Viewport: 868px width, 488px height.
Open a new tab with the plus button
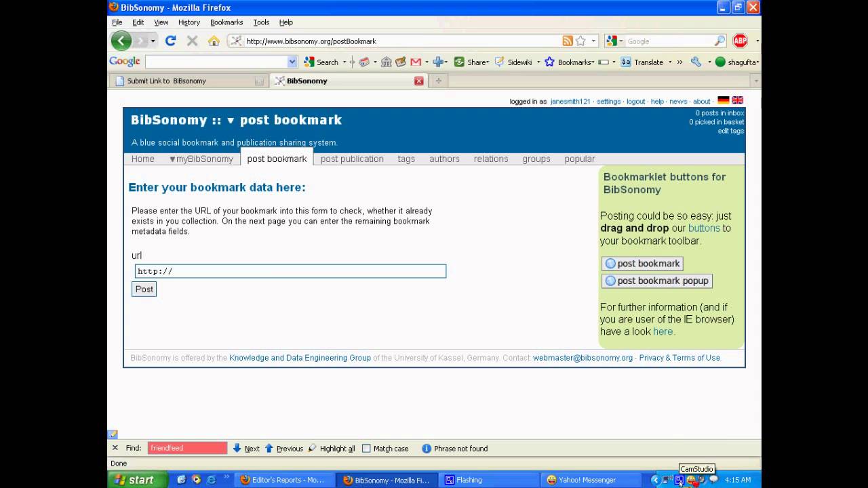pyautogui.click(x=438, y=81)
